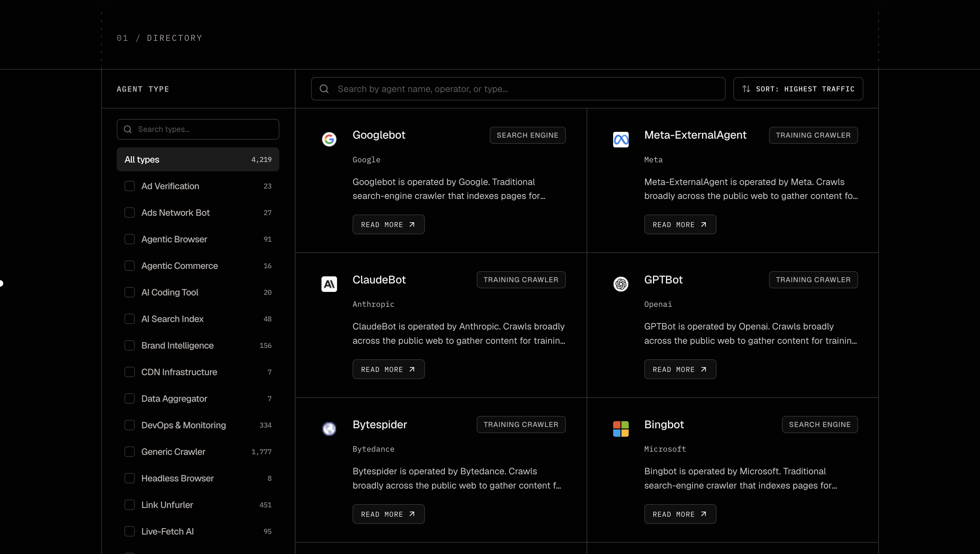980x554 pixels.
Task: Enable the Live-Fetch AI checkbox
Action: (129, 531)
